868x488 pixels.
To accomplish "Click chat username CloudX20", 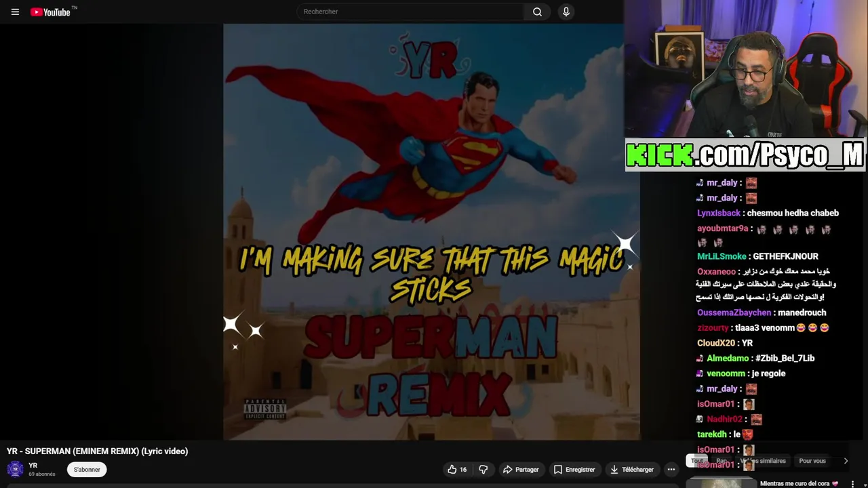I will pyautogui.click(x=716, y=343).
